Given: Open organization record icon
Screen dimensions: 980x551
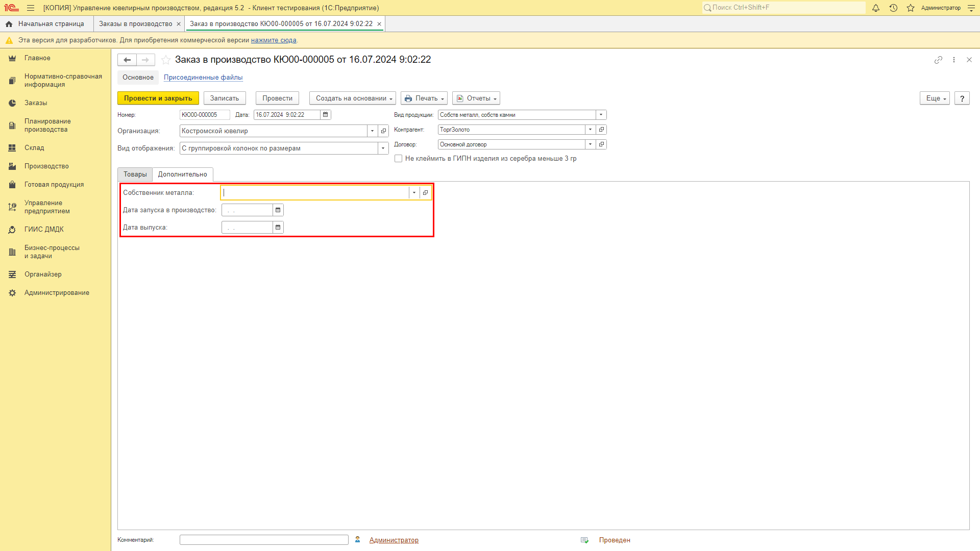Looking at the screenshot, I should point(384,131).
